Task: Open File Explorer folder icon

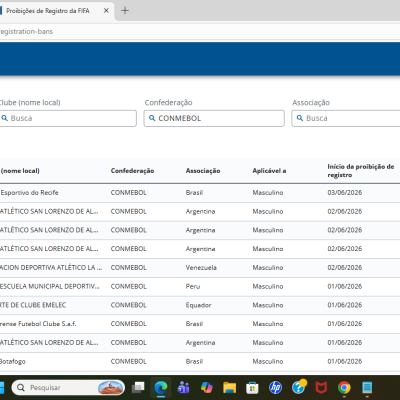Action: [x=230, y=388]
